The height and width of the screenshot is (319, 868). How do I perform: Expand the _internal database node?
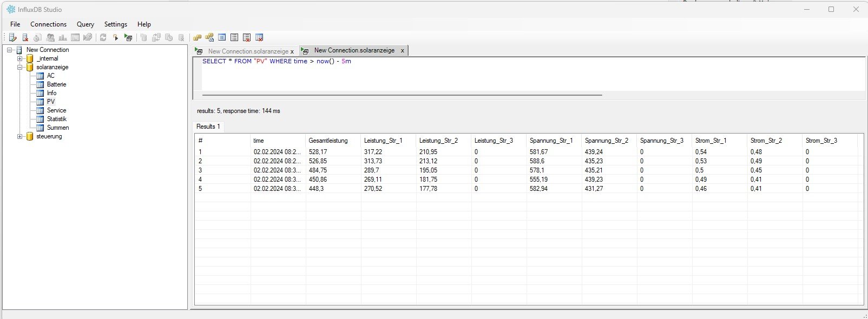point(19,58)
